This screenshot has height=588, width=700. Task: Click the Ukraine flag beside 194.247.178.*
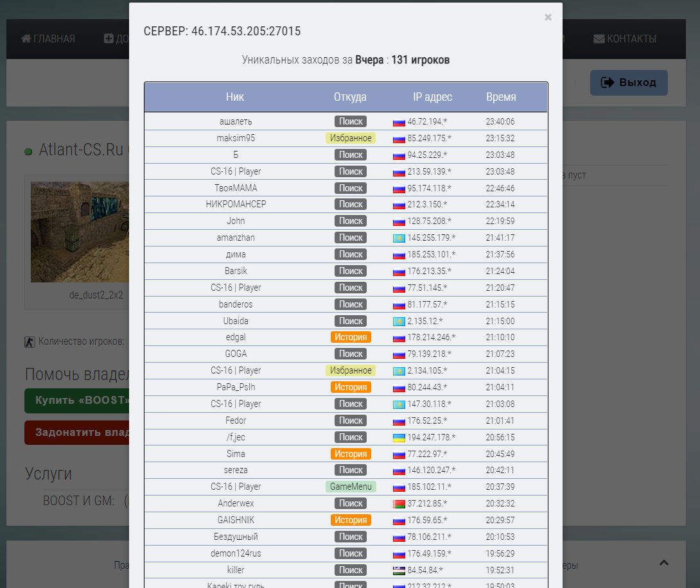(x=399, y=438)
